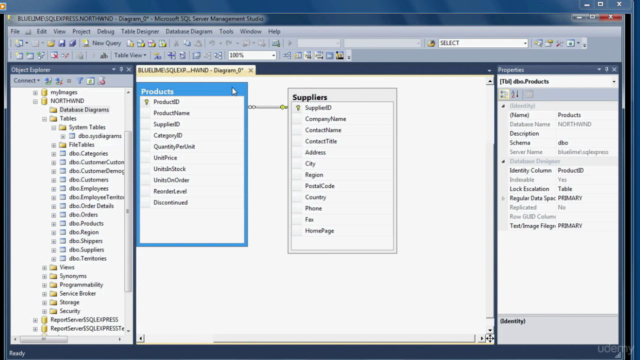640x360 pixels.
Task: Open the 100% zoom dropdown
Action: pos(273,56)
